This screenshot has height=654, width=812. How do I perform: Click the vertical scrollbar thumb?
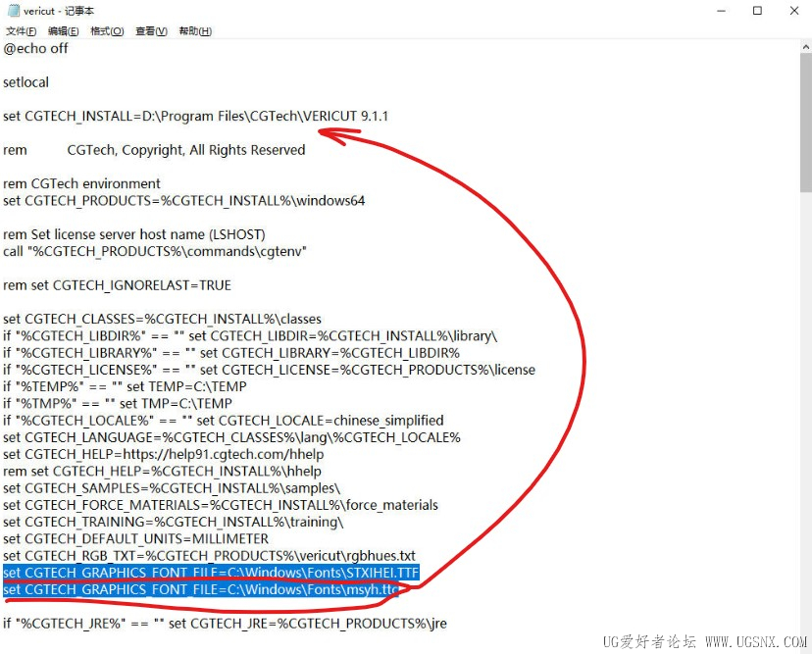[806, 123]
